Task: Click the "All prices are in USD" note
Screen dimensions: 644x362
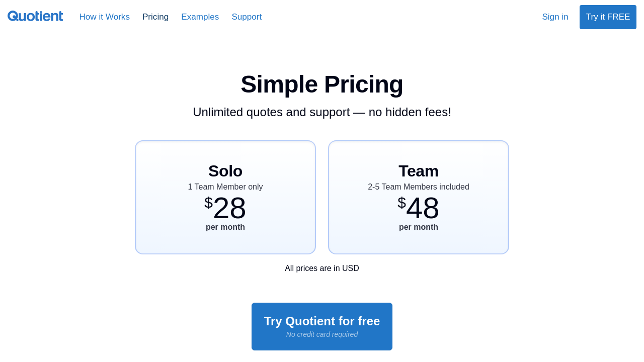Action: pyautogui.click(x=322, y=268)
